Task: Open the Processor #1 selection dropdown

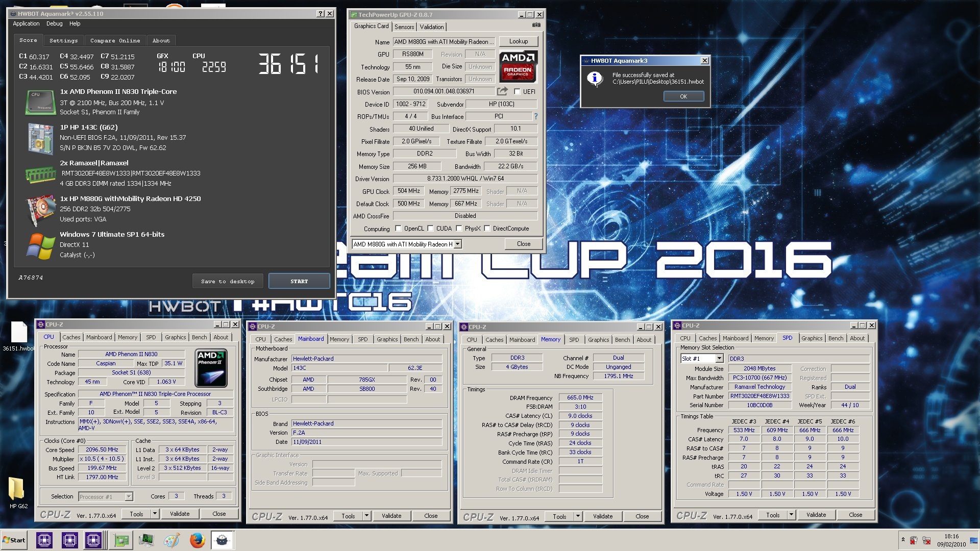Action: pyautogui.click(x=129, y=496)
